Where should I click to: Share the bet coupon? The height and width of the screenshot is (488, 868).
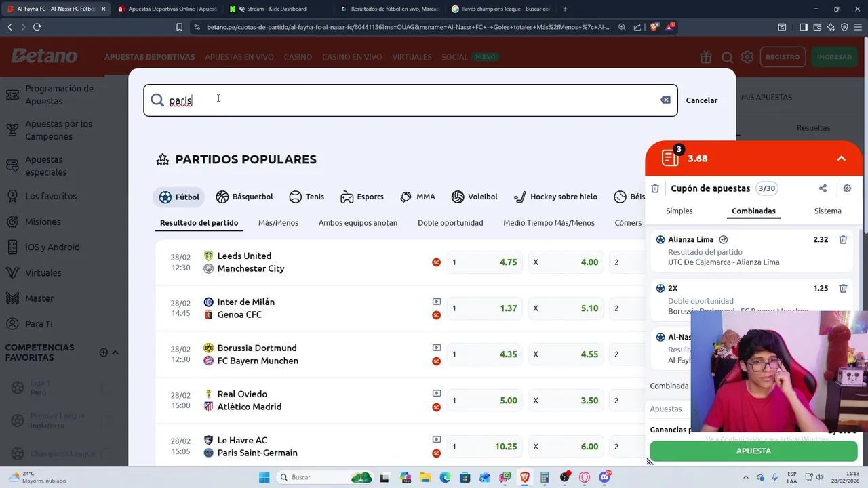(823, 188)
